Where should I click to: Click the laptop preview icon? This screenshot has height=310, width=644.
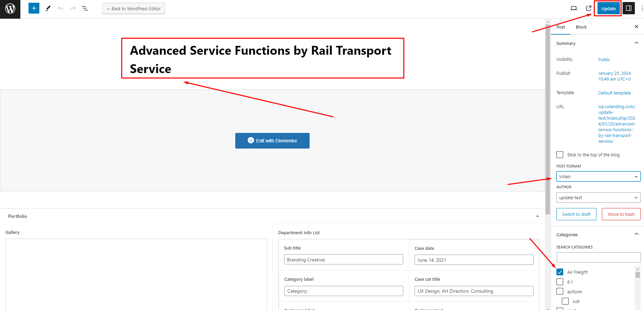coord(574,8)
